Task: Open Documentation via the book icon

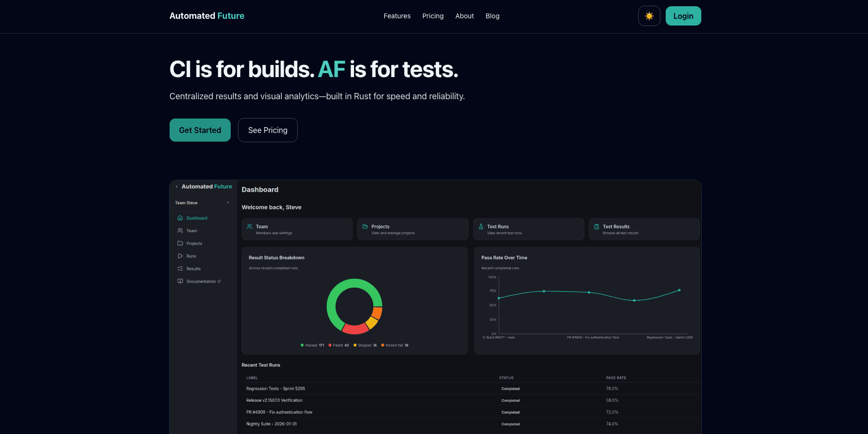Action: [x=180, y=281]
